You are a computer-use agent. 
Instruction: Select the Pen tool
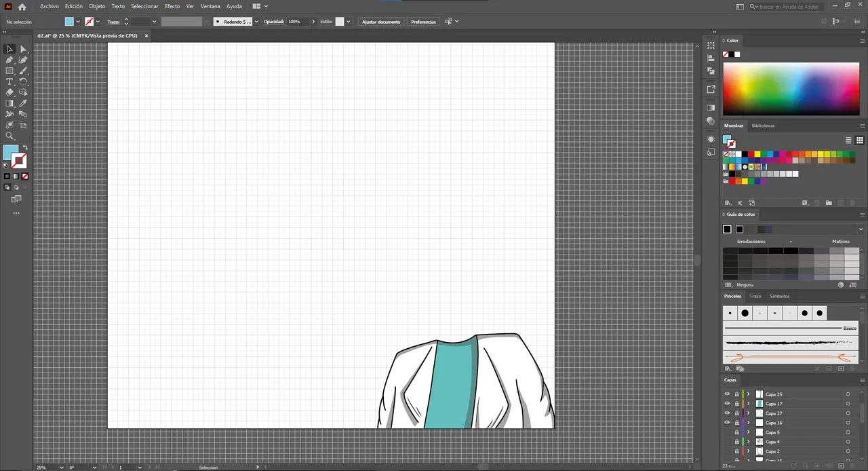[9, 60]
